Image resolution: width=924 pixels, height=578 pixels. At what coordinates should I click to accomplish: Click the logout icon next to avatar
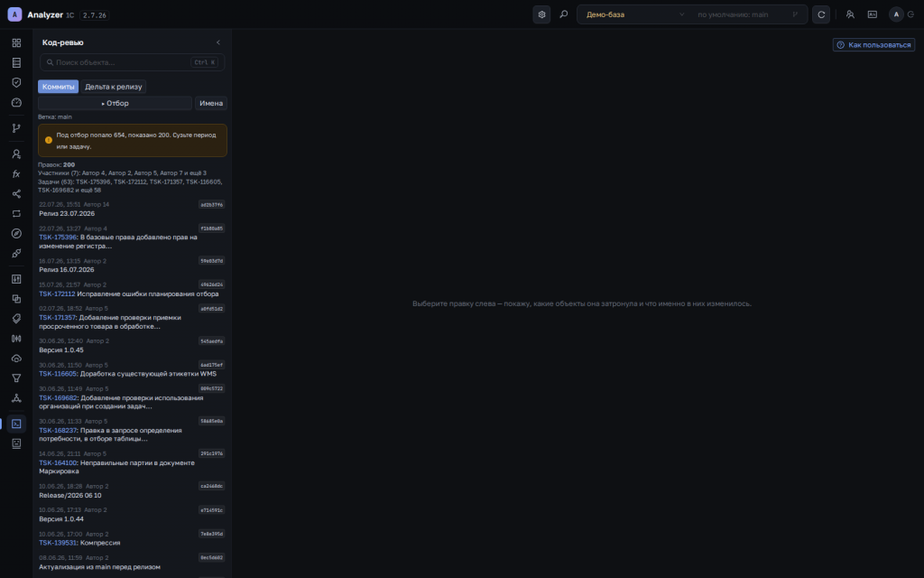[x=911, y=14]
